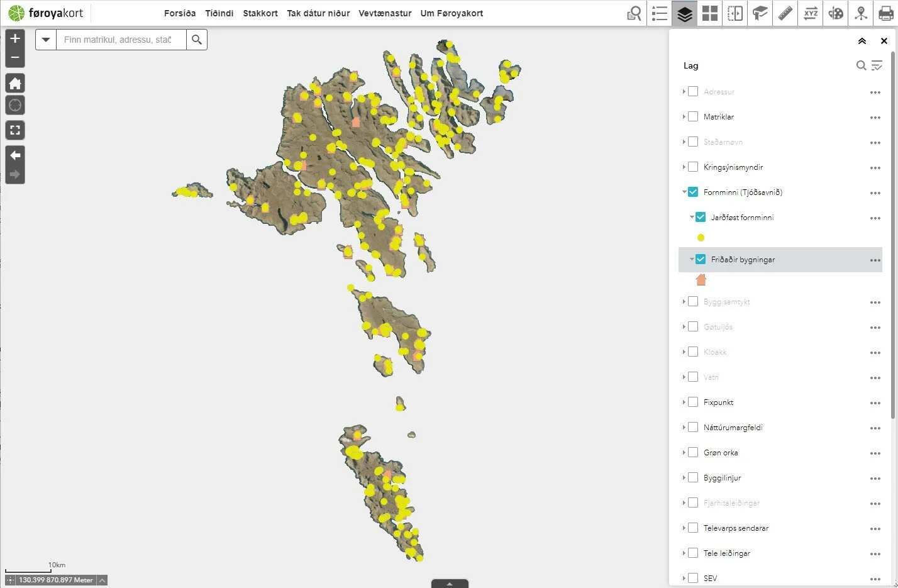Screen dimensions: 898x588
Task: Open the XYZ coordinate conversion tool
Action: (x=811, y=13)
